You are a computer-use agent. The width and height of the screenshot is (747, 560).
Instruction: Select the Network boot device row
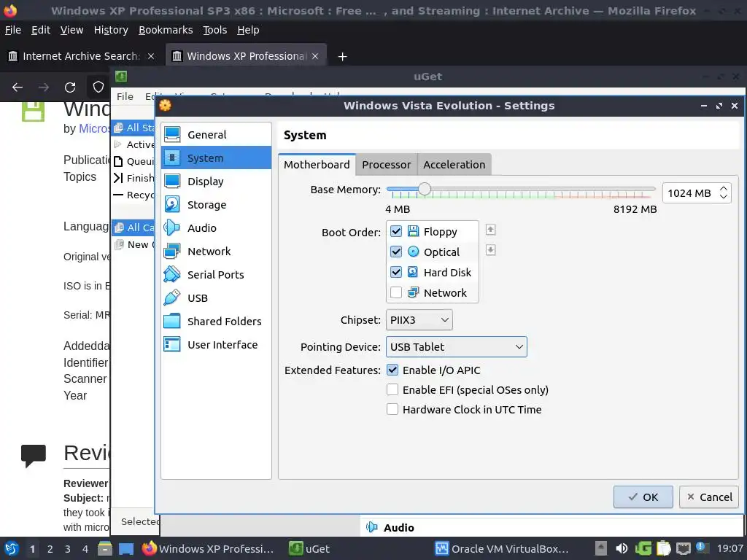tap(432, 293)
